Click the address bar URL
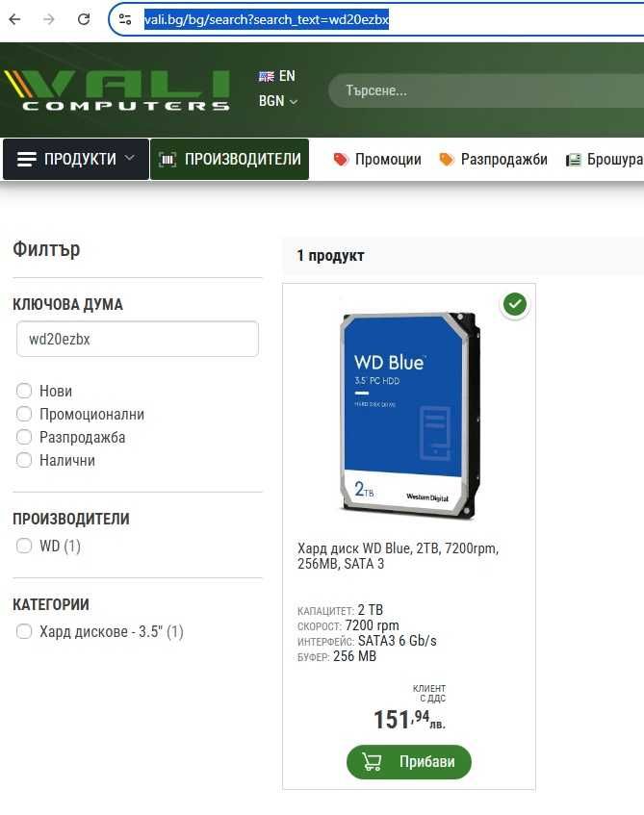Viewport: 644px width, 815px height. 267,20
